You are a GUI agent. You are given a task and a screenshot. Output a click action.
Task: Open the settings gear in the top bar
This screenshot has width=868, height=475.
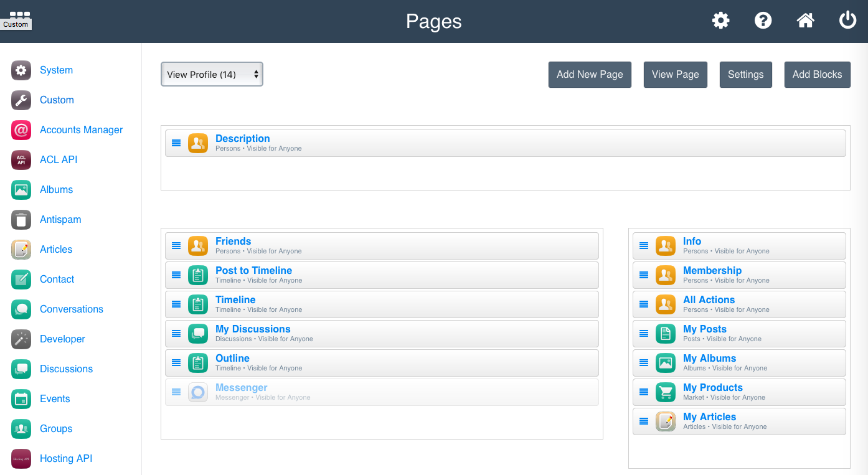pyautogui.click(x=720, y=20)
